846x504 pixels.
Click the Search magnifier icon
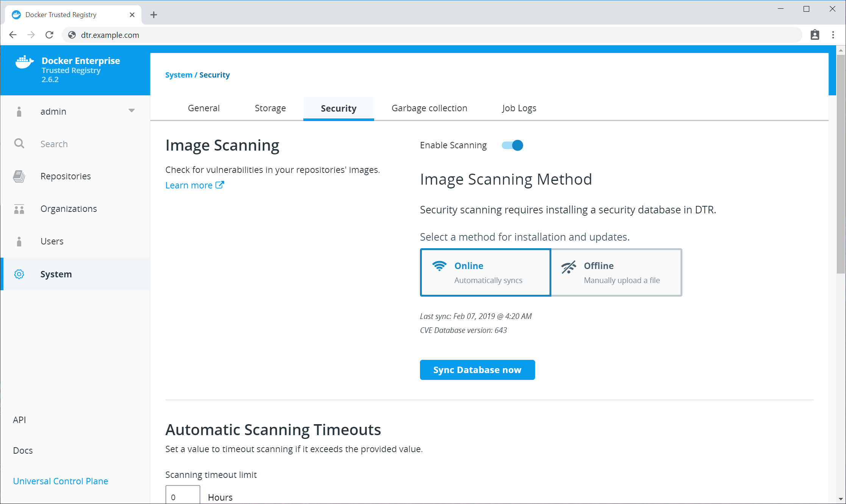click(19, 144)
